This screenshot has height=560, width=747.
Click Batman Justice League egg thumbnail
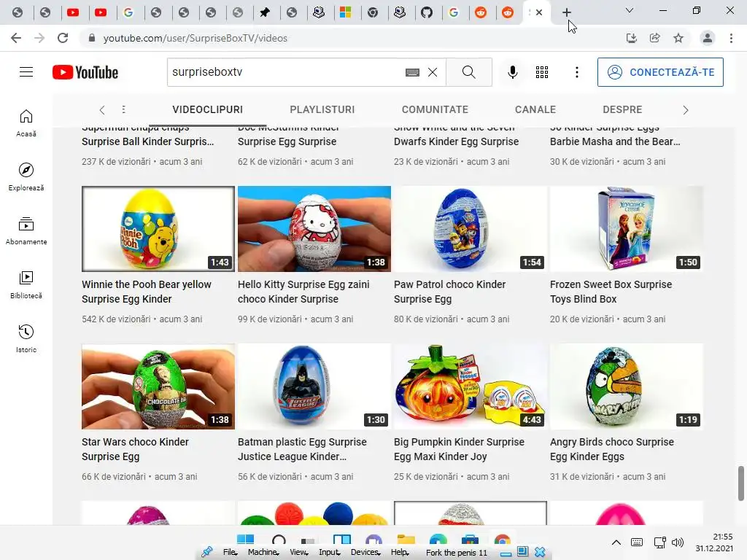coord(314,386)
